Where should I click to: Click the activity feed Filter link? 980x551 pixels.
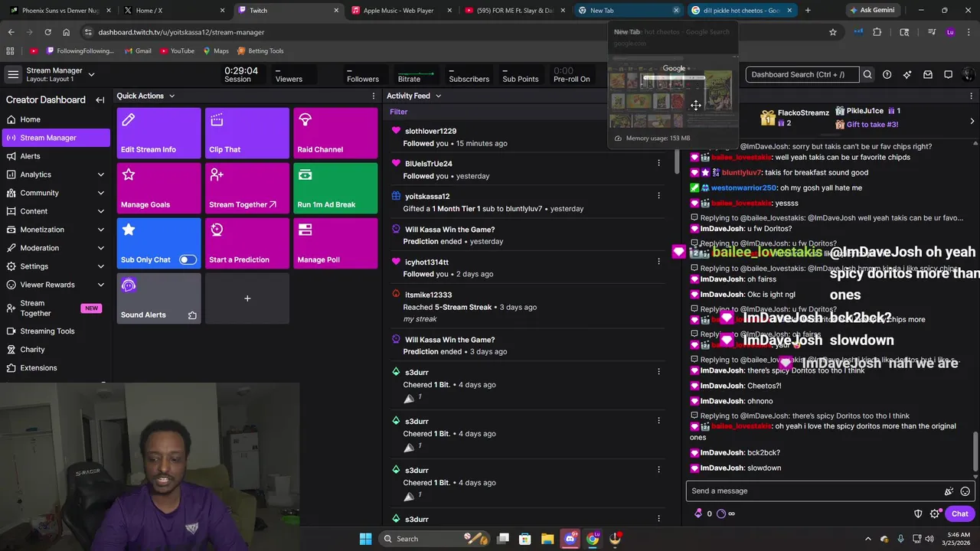click(399, 112)
